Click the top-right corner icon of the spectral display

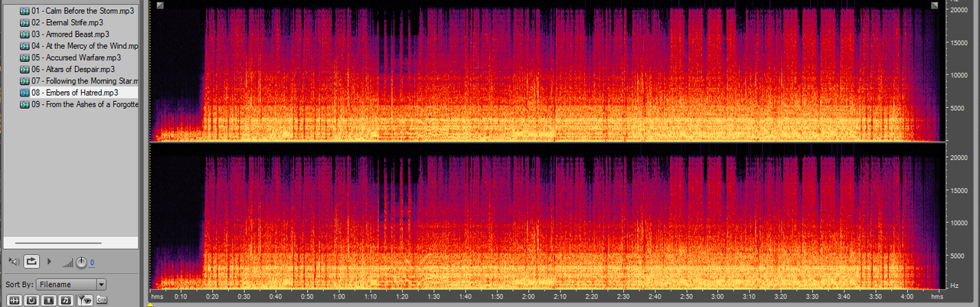point(935,5)
